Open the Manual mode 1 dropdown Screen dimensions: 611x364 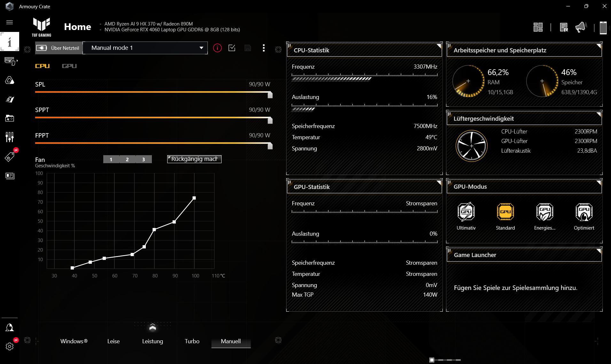(x=145, y=48)
